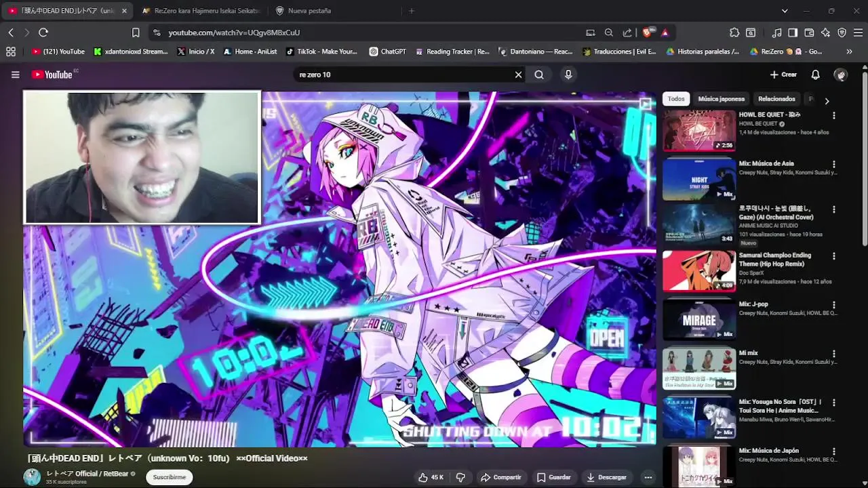The image size is (868, 488).
Task: Select the Relacionados chip
Action: [x=776, y=99]
